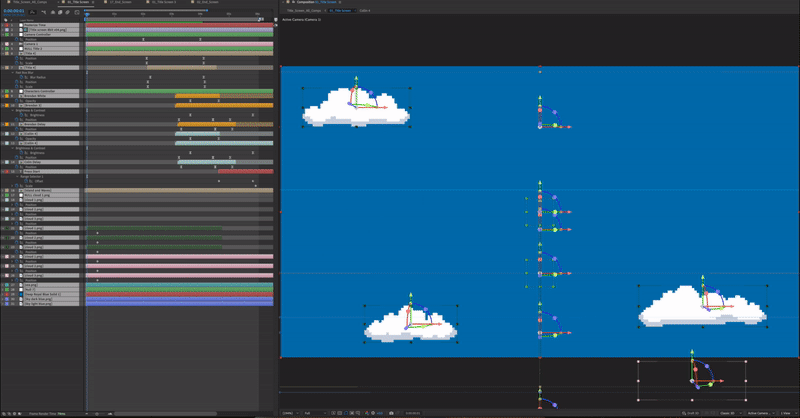Click the region of interest icon below viewer

click(x=352, y=413)
